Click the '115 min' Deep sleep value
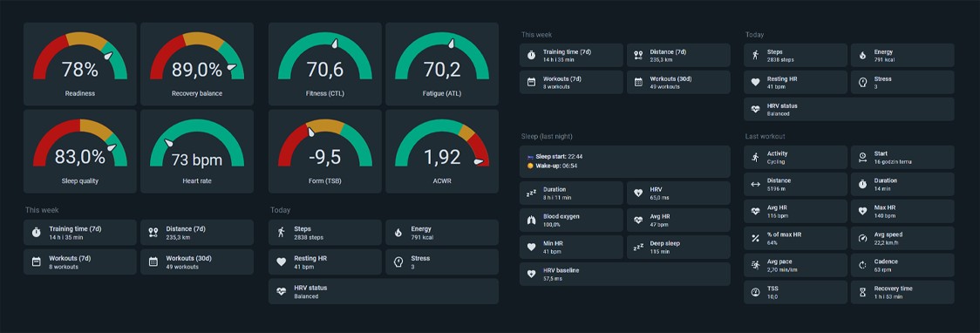Viewport: 980px width, 333px height. (x=660, y=251)
